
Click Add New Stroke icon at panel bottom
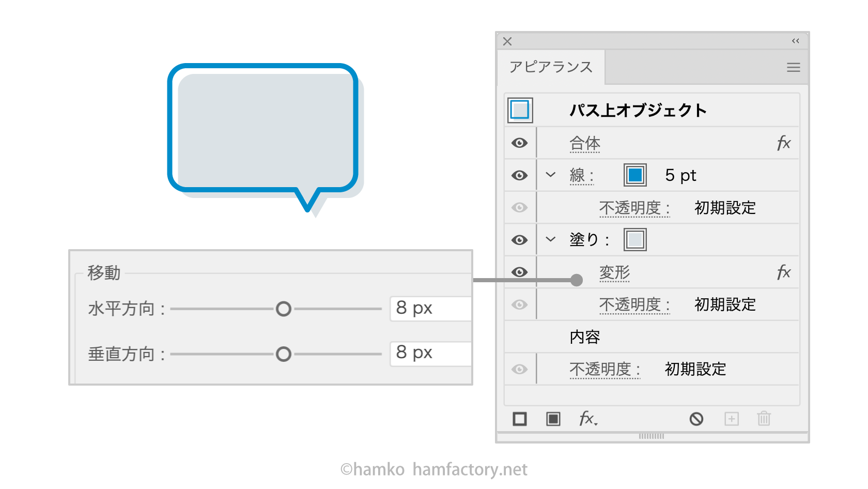(520, 419)
